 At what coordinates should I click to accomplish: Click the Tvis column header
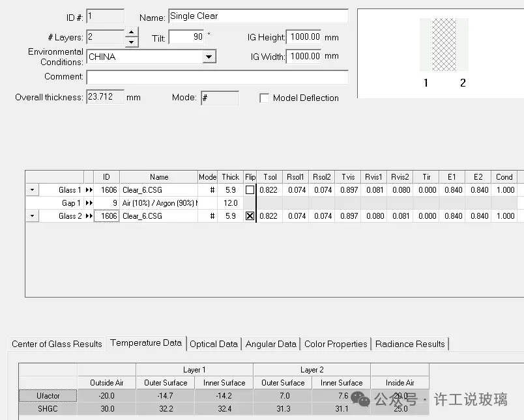pos(348,177)
